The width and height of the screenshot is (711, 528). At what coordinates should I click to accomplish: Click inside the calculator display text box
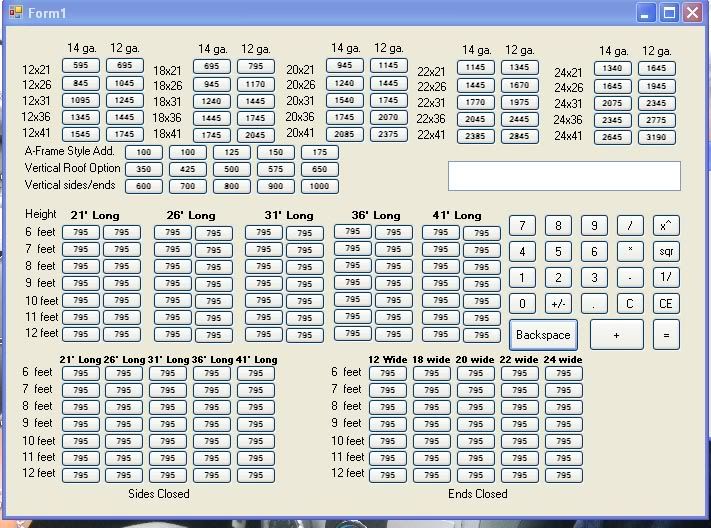coord(564,176)
